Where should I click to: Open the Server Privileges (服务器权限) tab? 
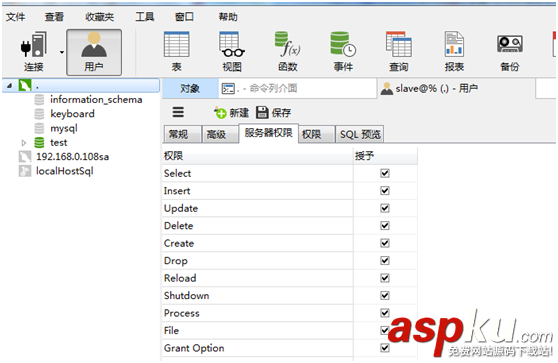[268, 133]
